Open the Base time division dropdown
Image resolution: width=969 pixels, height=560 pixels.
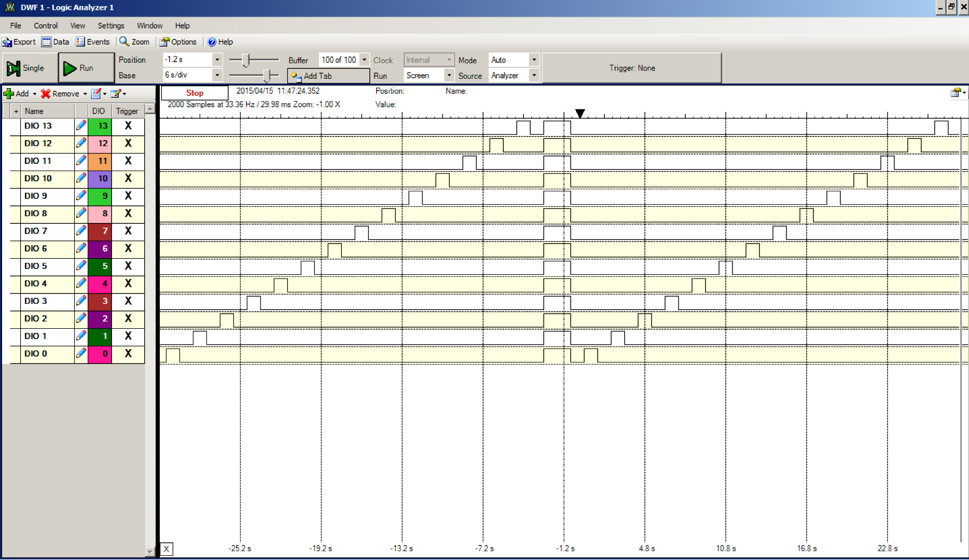click(217, 75)
